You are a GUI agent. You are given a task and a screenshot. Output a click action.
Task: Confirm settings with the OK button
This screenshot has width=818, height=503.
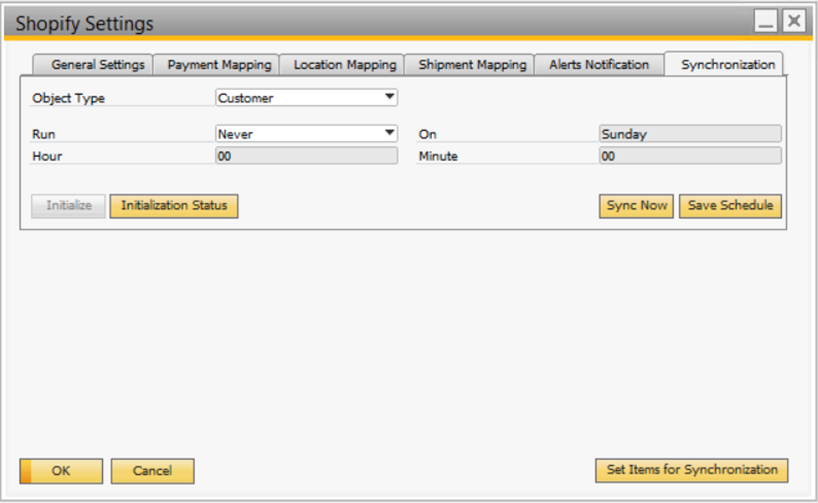tap(61, 471)
